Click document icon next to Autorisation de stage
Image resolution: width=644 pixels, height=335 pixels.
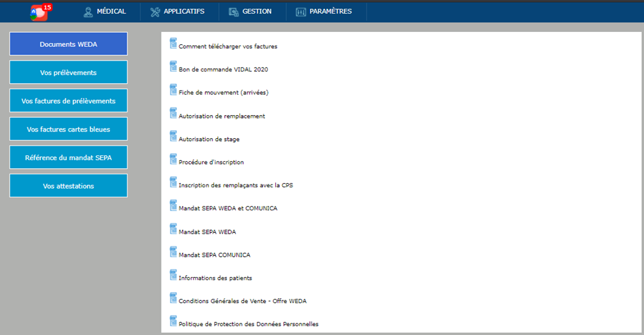click(x=173, y=136)
